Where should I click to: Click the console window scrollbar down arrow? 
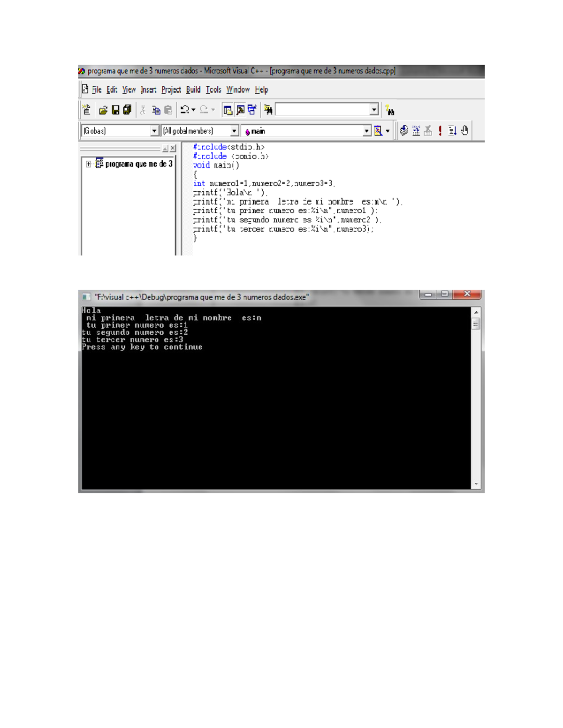point(476,484)
